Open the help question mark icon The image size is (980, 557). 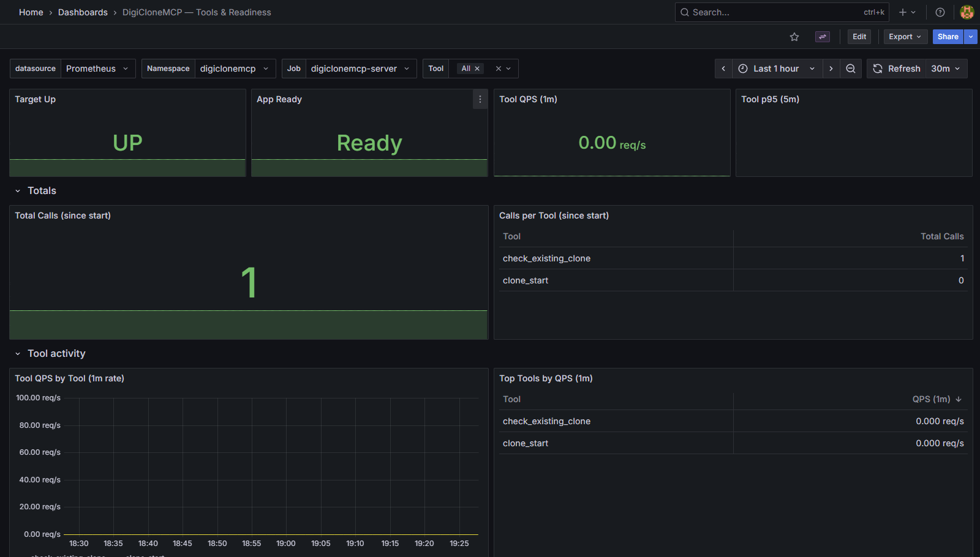(x=940, y=12)
